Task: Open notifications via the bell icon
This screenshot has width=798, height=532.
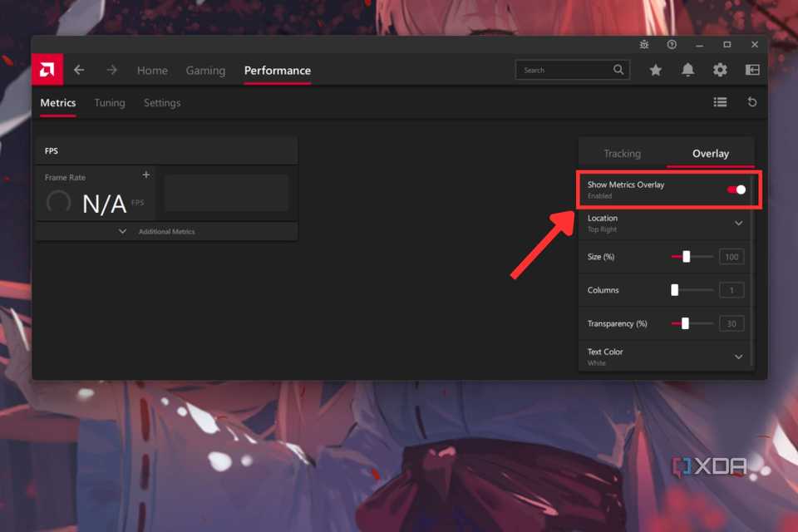Action: pos(687,70)
